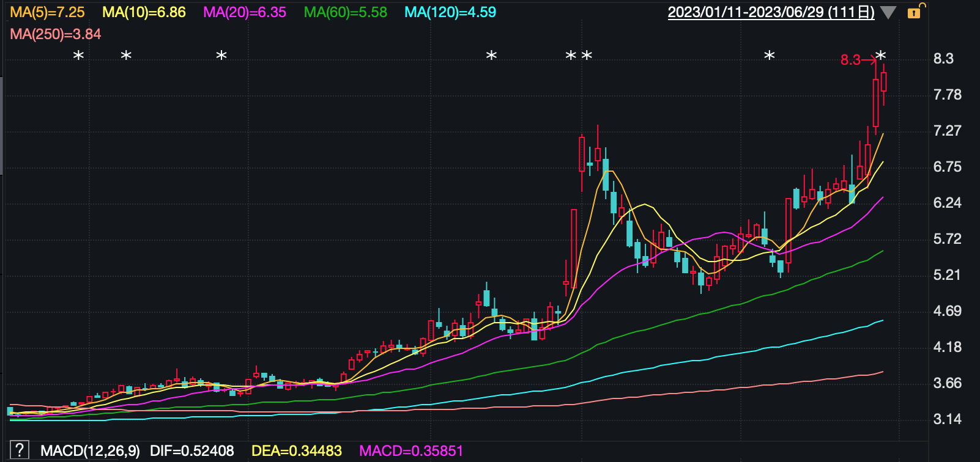Click the 4.18 price axis label
Screen dimensions: 980x462
[947, 347]
